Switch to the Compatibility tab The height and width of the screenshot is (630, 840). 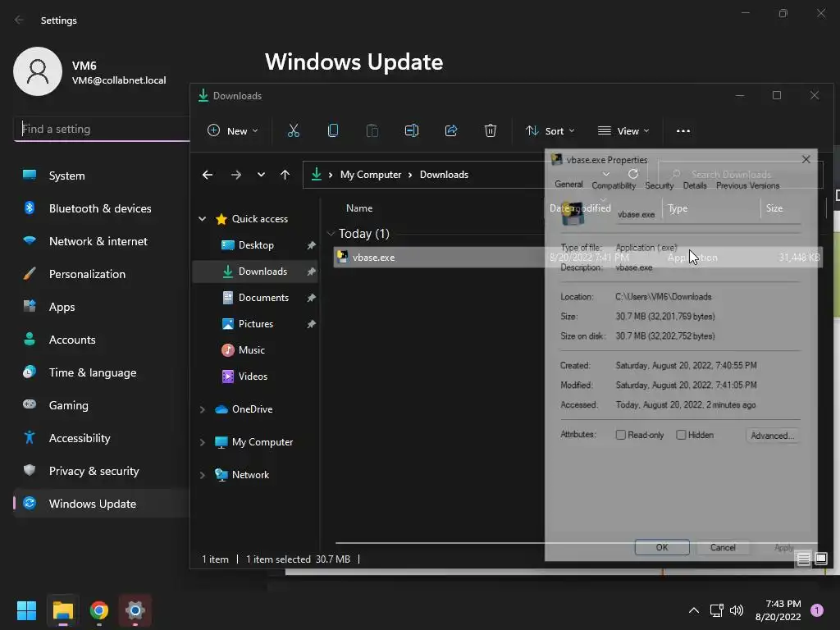click(614, 185)
